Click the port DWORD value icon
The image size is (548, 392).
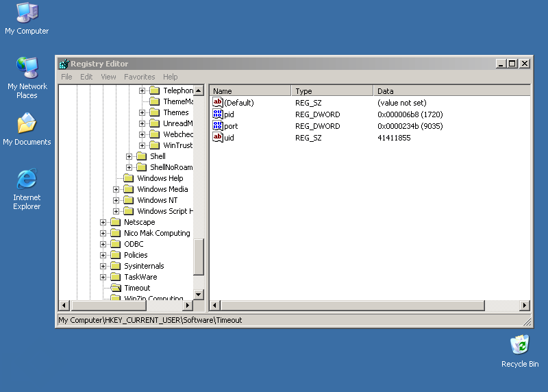click(x=218, y=126)
